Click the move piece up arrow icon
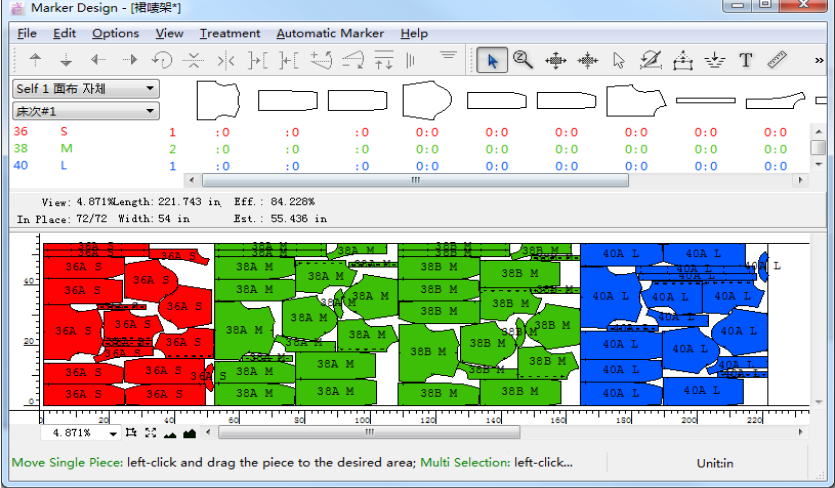 [x=35, y=60]
